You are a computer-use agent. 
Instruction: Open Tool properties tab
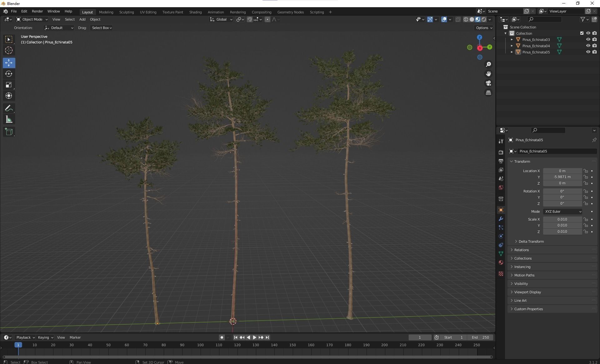click(x=501, y=141)
